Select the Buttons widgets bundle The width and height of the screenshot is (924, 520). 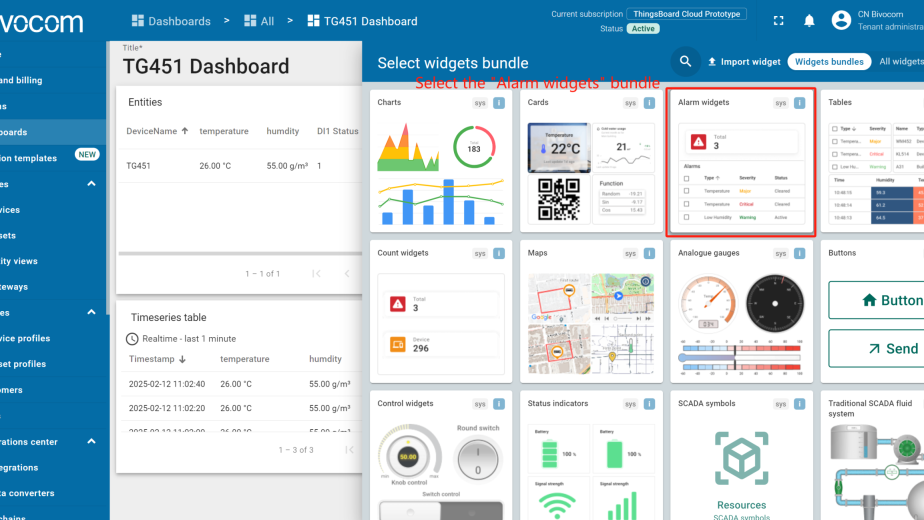point(873,311)
